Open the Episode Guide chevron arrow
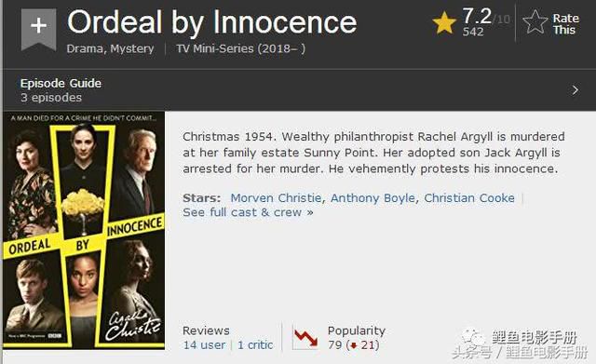Screen dimensions: 596x364 [576, 90]
